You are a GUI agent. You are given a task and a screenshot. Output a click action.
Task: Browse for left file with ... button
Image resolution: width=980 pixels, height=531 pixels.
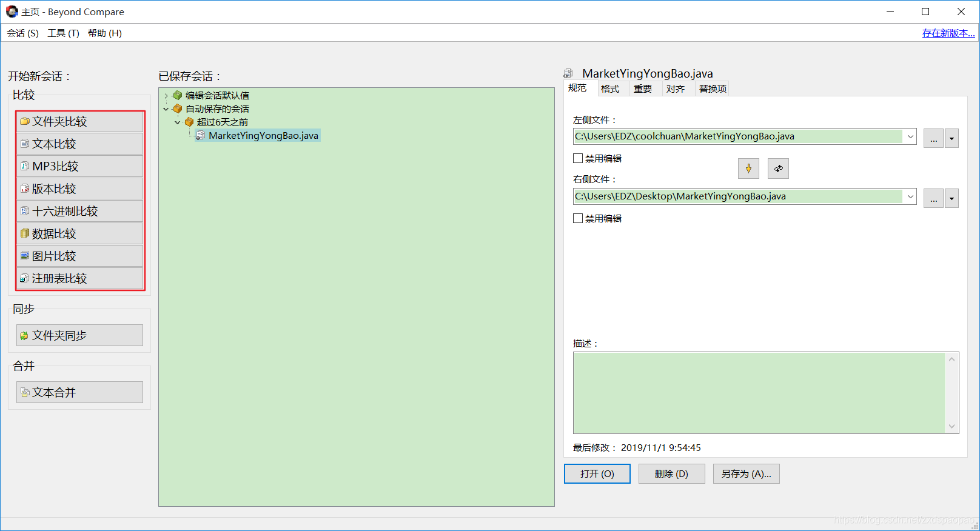[x=933, y=138]
